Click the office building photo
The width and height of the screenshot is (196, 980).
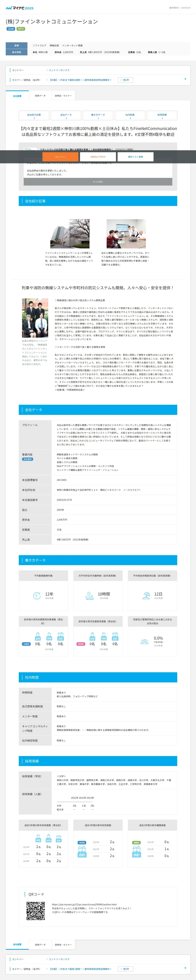pyautogui.click(x=70, y=234)
